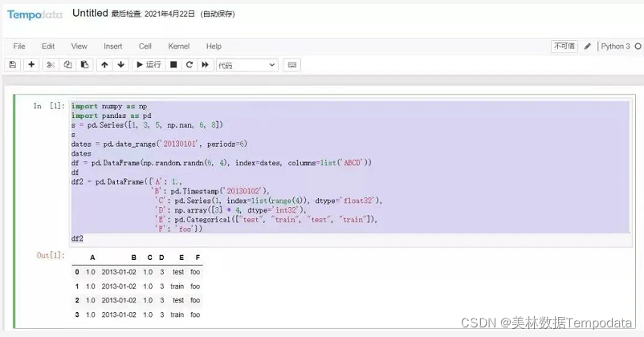Insert a new cell with plus icon
This screenshot has width=644, height=337.
[x=31, y=65]
